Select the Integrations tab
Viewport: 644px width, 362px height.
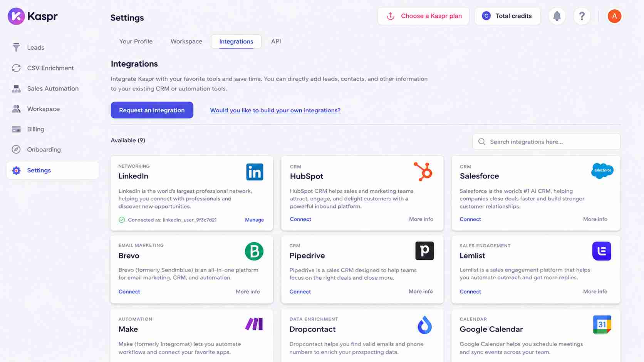pyautogui.click(x=236, y=42)
